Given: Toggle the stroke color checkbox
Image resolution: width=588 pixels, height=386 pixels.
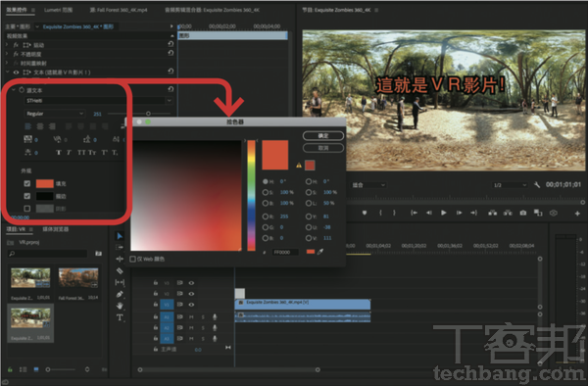Looking at the screenshot, I should tap(27, 196).
